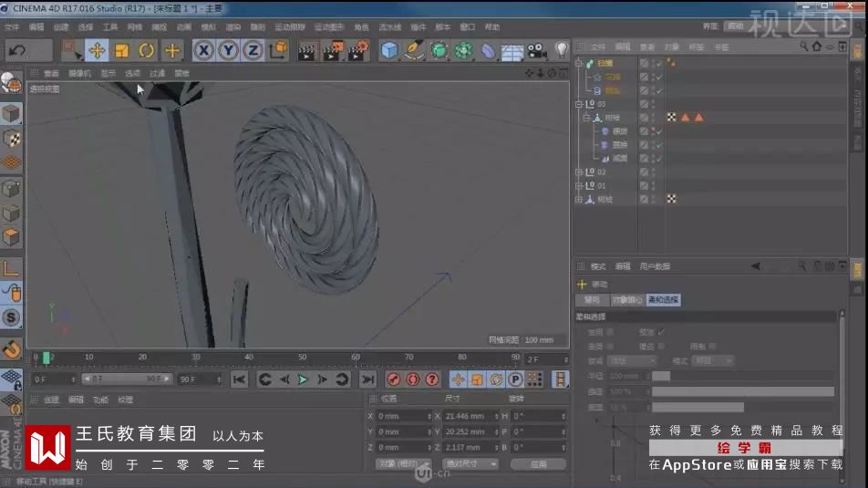The height and width of the screenshot is (488, 868).
Task: Select the live selection arrow tool
Action: (71, 50)
